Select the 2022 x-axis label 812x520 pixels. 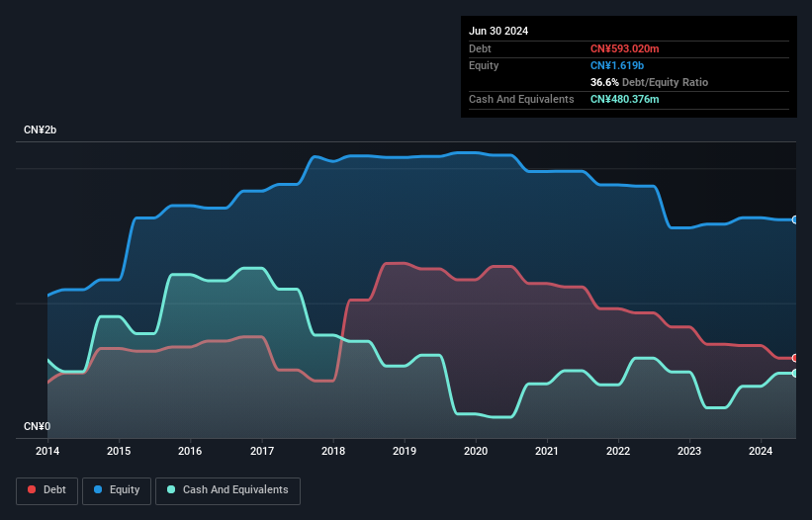[x=618, y=451]
